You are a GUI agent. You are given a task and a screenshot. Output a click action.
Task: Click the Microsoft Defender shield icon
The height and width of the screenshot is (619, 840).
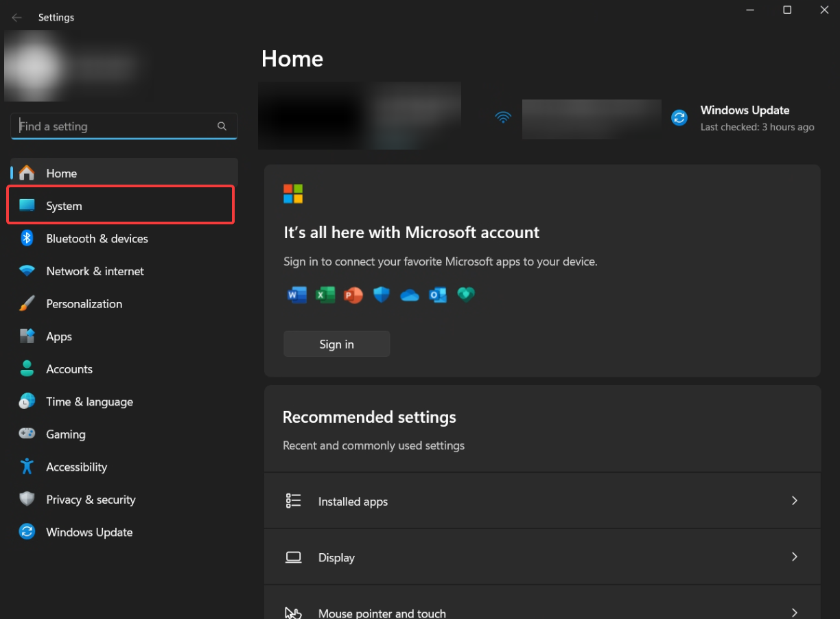click(x=382, y=295)
